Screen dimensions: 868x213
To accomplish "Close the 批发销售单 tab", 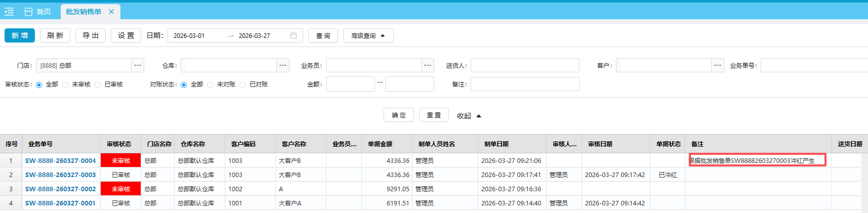I will coord(111,12).
